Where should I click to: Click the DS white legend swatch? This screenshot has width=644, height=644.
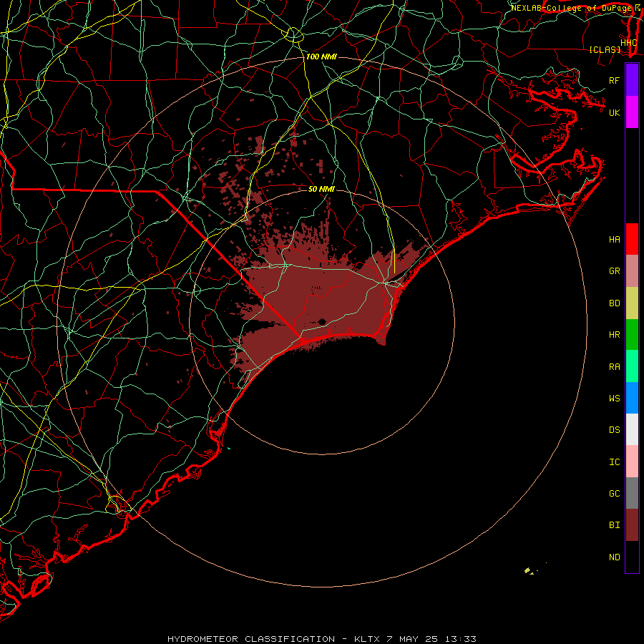632,429
